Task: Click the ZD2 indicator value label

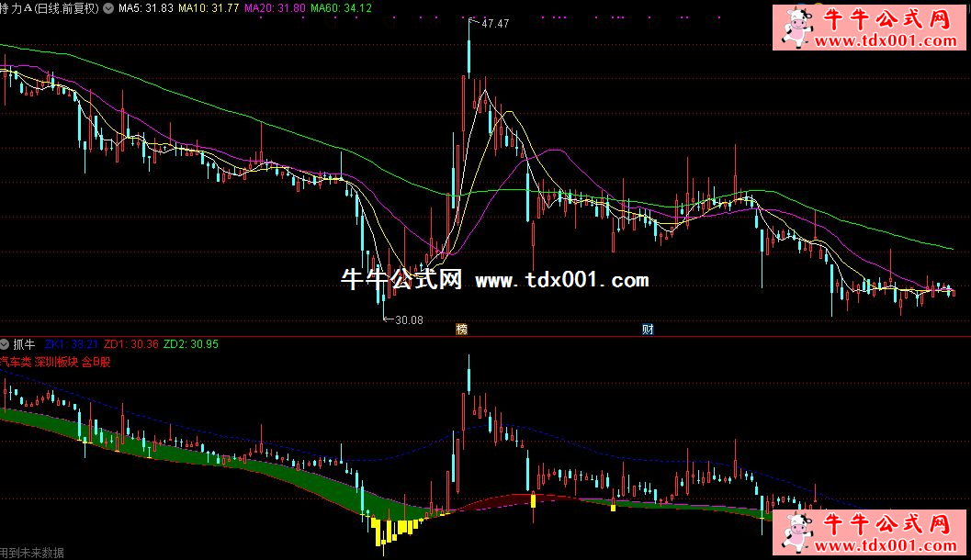Action: coord(190,344)
